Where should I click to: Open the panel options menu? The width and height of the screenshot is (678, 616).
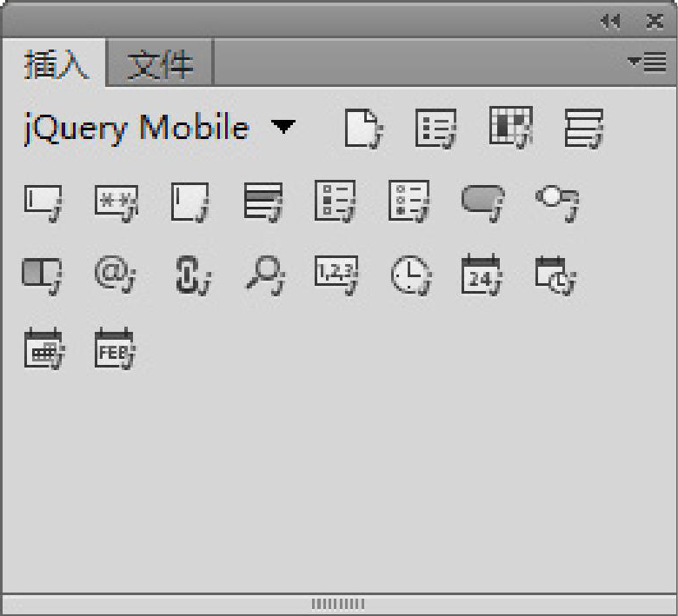[x=647, y=63]
